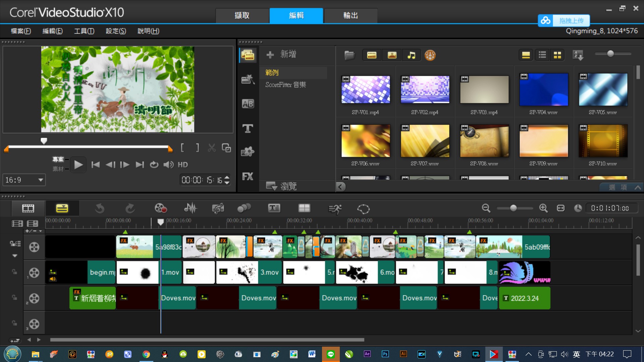
Task: Open the Time Remapping tool
Action: coord(335,209)
